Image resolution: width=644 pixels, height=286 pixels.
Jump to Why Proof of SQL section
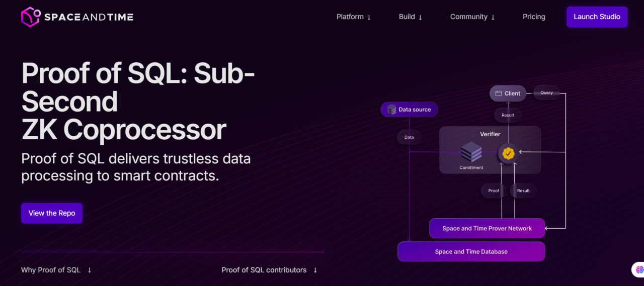[51, 270]
